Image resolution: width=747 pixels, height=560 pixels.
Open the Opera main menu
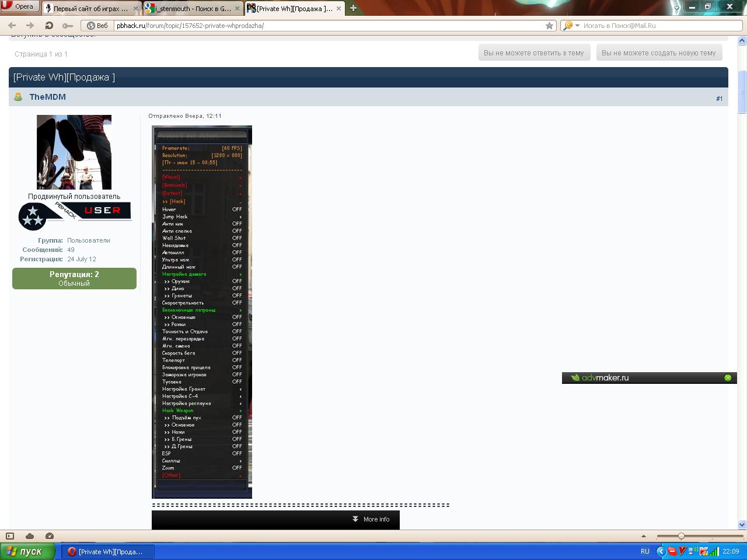click(19, 6)
